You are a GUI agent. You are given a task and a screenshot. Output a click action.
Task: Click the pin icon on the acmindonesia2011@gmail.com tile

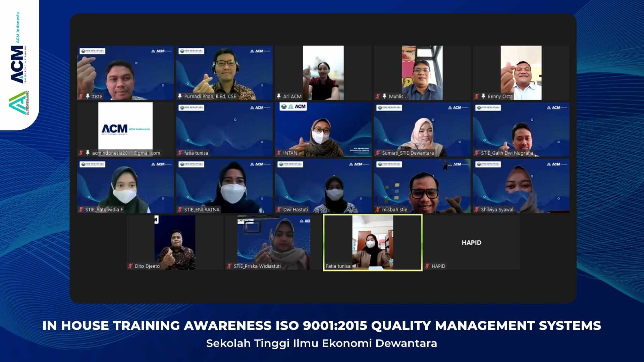coord(88,153)
